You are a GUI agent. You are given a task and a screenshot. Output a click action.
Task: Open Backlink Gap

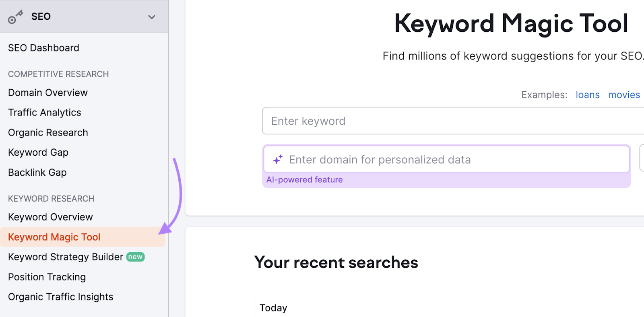pos(37,172)
